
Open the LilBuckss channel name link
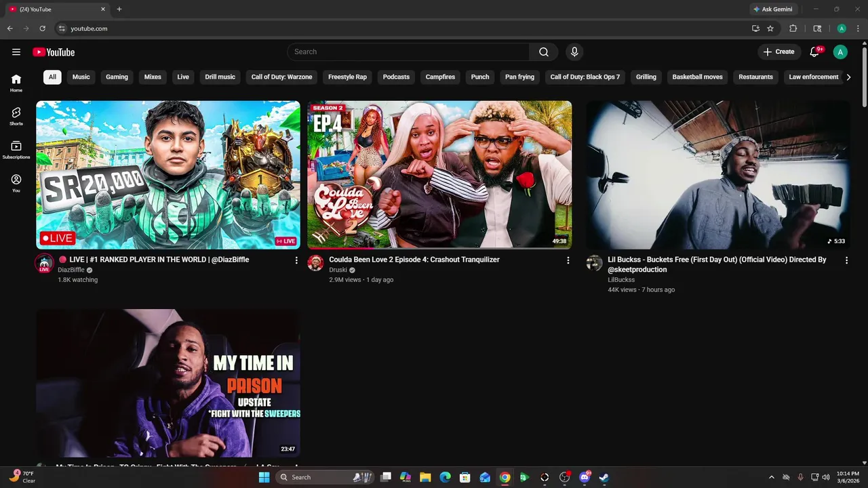[621, 280]
